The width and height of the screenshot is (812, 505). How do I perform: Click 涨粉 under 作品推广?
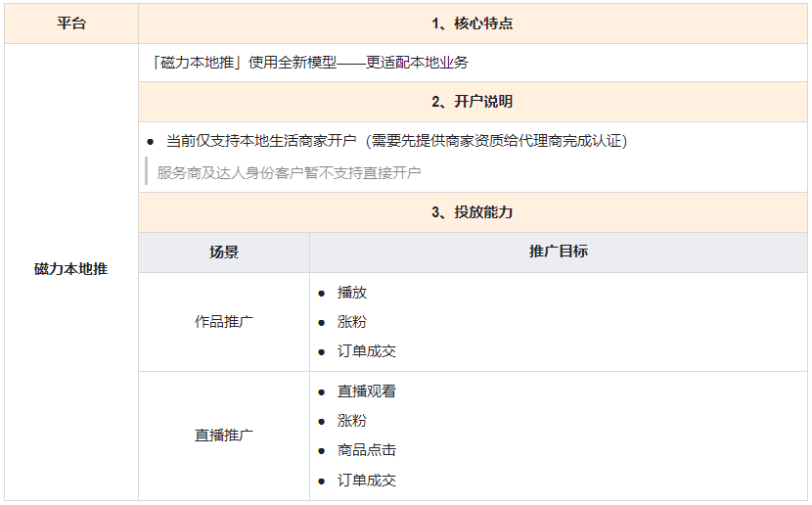(x=352, y=322)
